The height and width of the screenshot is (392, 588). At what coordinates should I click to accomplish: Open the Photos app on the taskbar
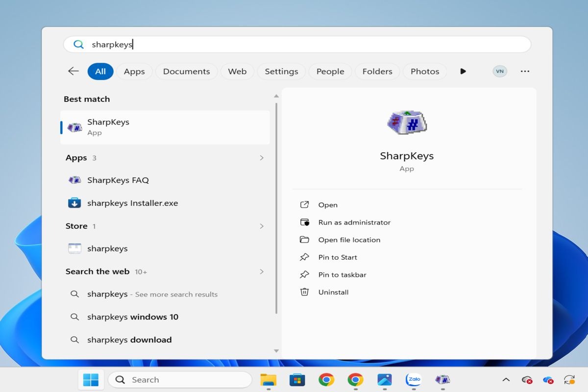coord(384,380)
